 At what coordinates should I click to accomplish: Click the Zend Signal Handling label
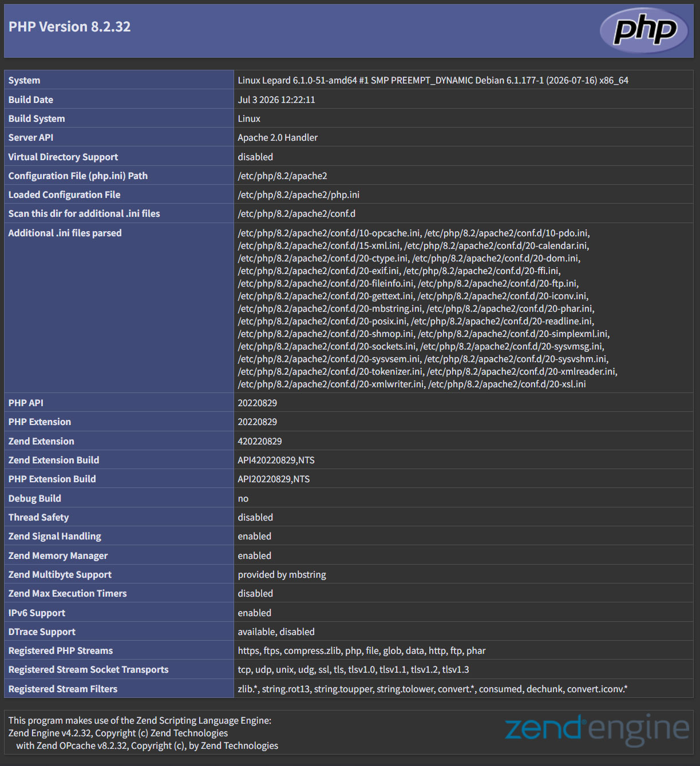(x=55, y=536)
